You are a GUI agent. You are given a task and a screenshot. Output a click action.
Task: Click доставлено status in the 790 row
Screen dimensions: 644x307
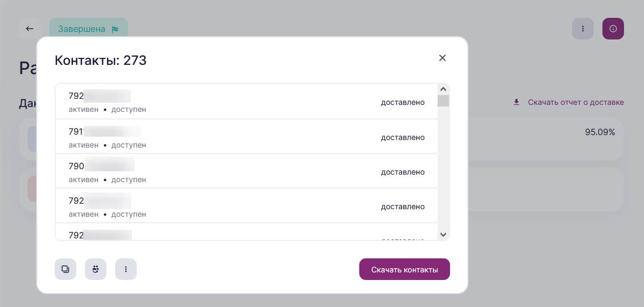[403, 172]
